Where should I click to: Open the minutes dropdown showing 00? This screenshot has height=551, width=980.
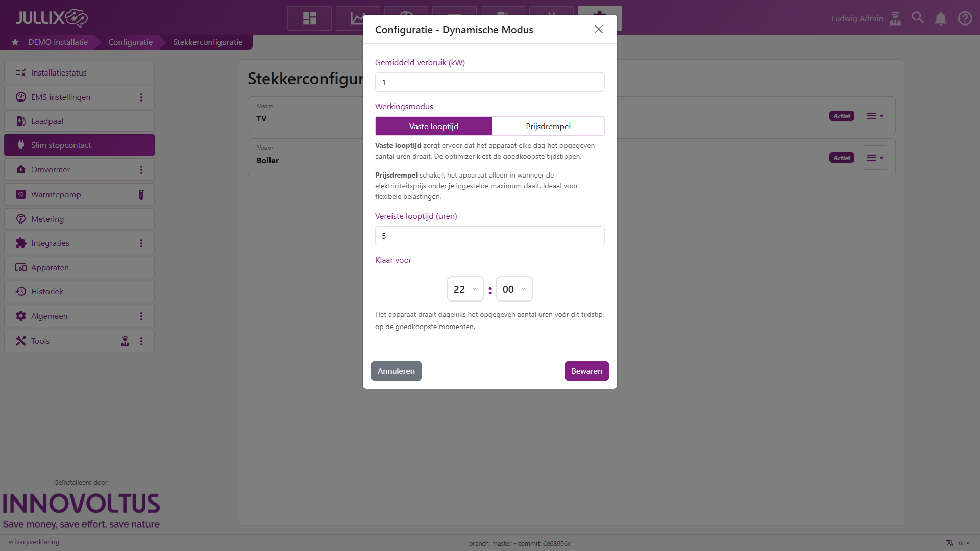pyautogui.click(x=514, y=289)
